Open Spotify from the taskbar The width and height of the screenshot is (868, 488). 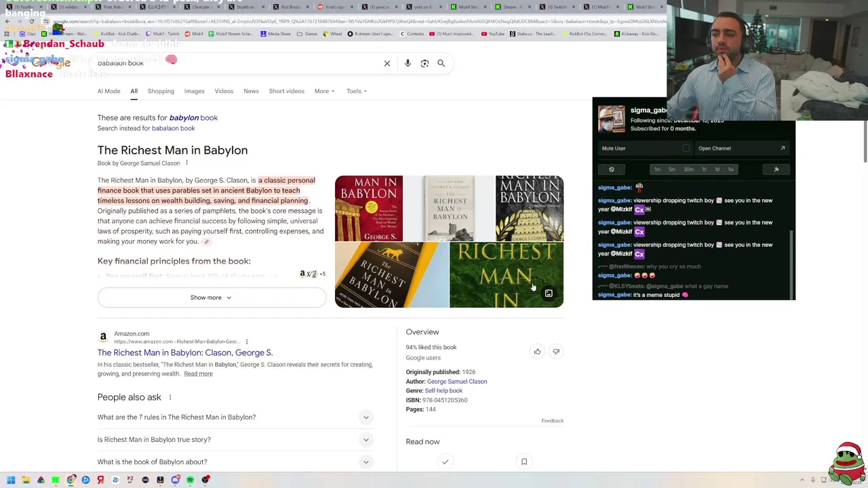[190, 480]
